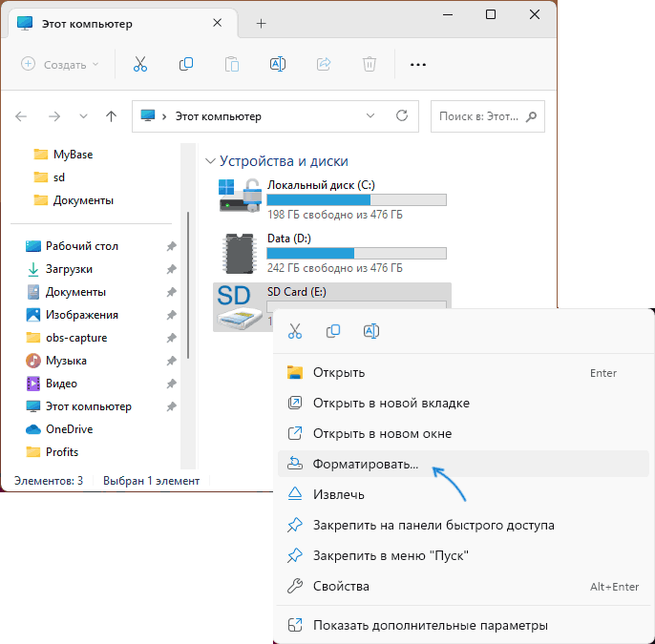This screenshot has width=655, height=644.
Task: Click the Share icon in the toolbar
Action: pos(324,64)
